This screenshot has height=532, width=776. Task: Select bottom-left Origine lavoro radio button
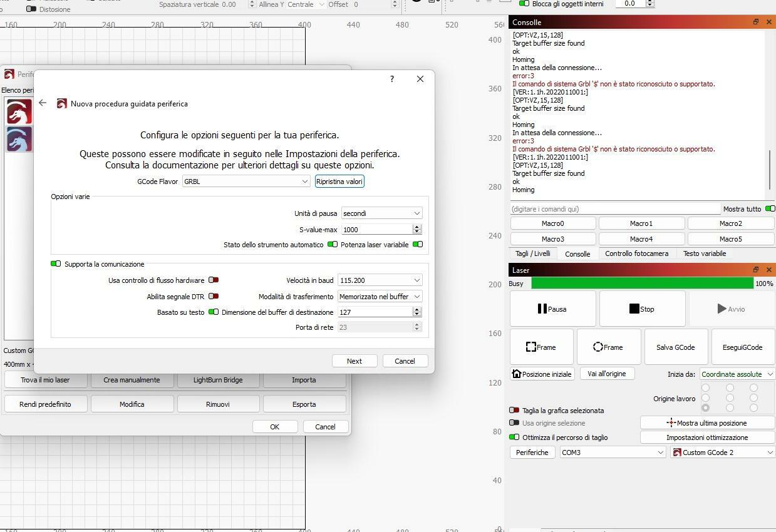point(706,408)
